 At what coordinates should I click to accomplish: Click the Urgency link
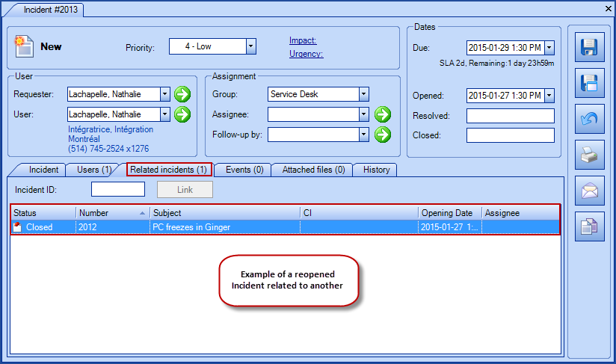pos(306,54)
